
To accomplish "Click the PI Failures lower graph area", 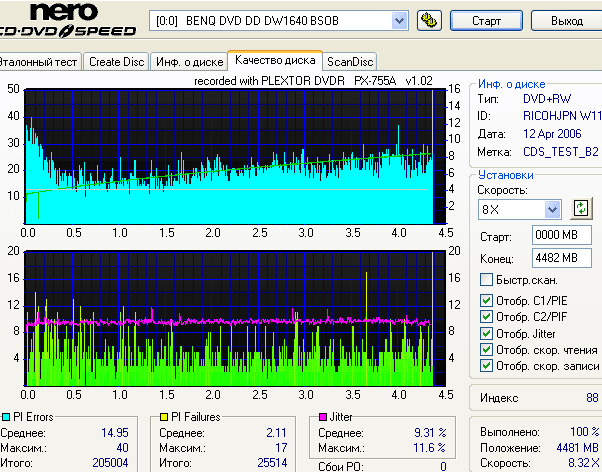I will pyautogui.click(x=235, y=318).
